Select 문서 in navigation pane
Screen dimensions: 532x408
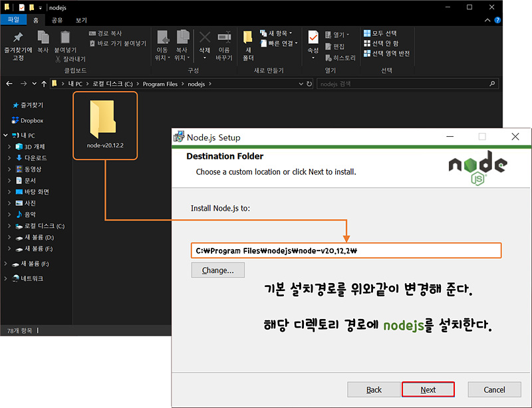pos(26,181)
